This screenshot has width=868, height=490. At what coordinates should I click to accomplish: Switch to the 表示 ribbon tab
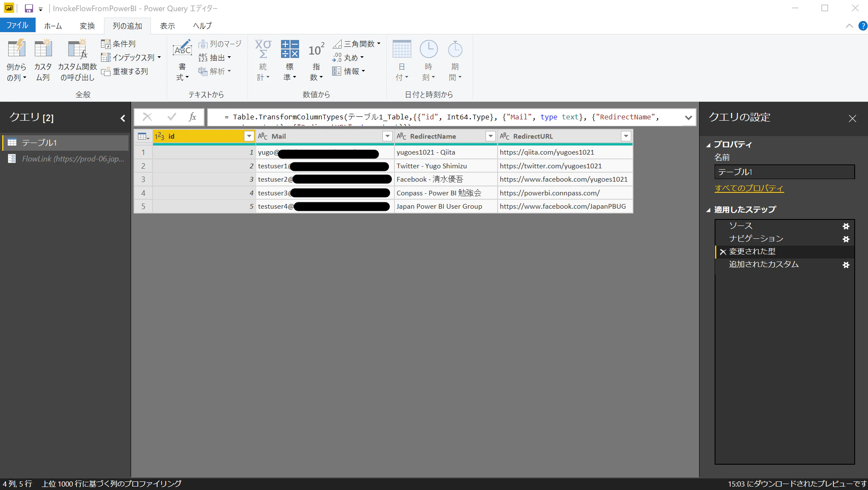tap(168, 26)
